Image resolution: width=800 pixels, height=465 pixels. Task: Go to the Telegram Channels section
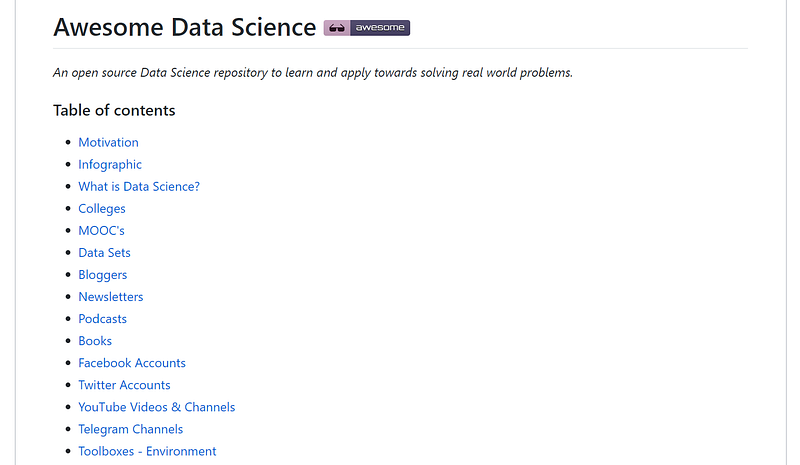(131, 429)
